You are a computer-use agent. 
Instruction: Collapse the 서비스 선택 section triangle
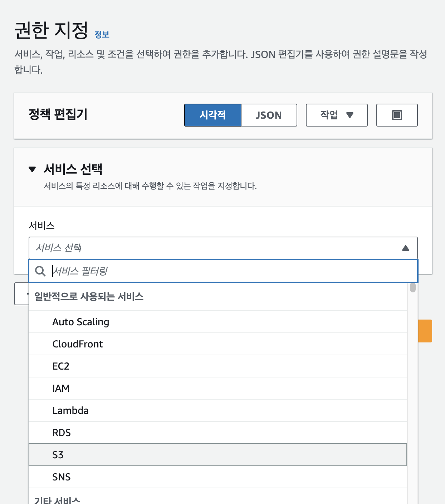point(33,169)
